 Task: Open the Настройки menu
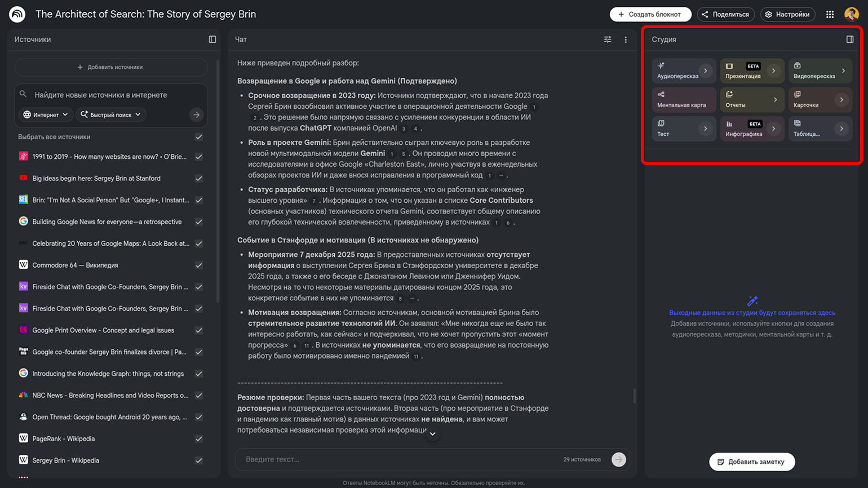tap(787, 15)
